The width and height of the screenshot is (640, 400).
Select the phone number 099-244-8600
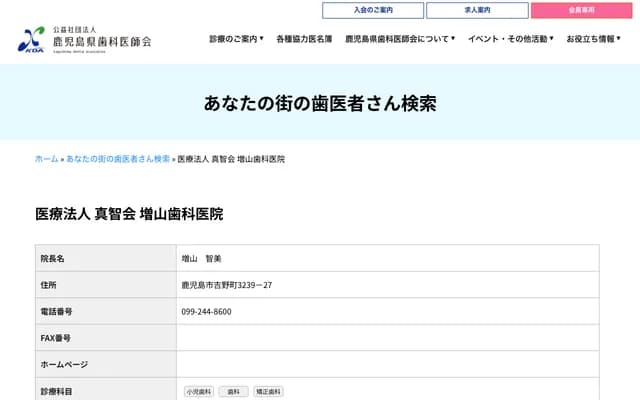coord(207,311)
